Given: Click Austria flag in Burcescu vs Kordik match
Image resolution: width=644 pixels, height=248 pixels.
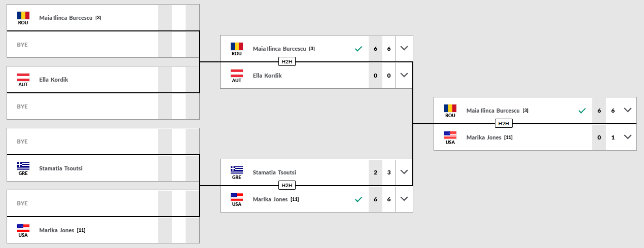Looking at the screenshot, I should [236, 73].
